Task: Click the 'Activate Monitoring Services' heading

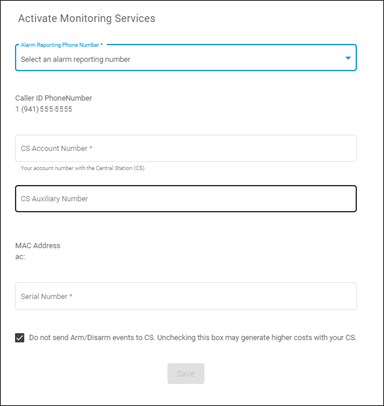Action: coord(87,18)
